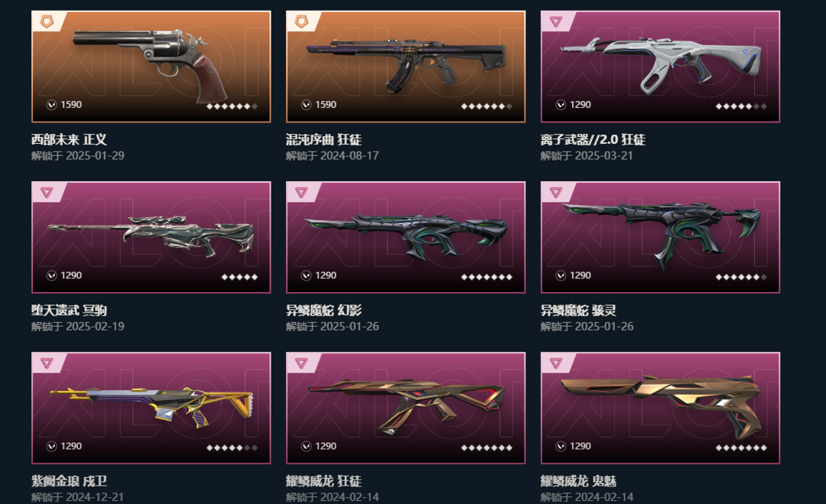Viewport: 826px width, 504px height.
Task: Click the tier badge on 混沌序曲 狂徒 card
Action: [x=301, y=21]
